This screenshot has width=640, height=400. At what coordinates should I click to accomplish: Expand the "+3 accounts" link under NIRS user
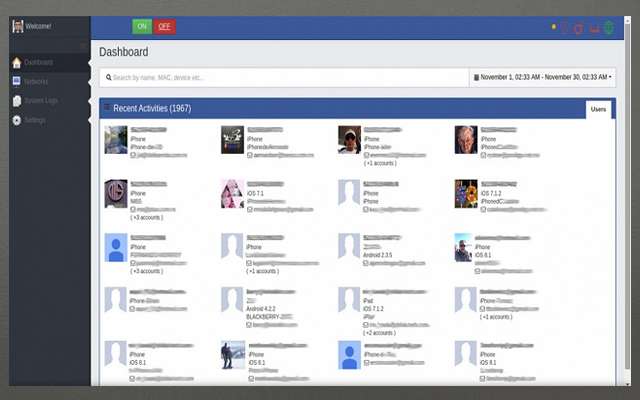[x=147, y=216]
